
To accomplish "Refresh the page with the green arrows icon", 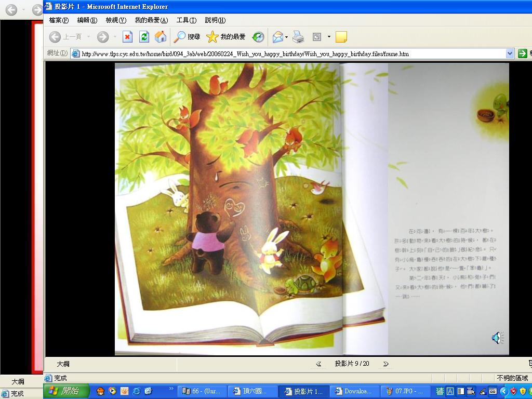I will [x=144, y=37].
